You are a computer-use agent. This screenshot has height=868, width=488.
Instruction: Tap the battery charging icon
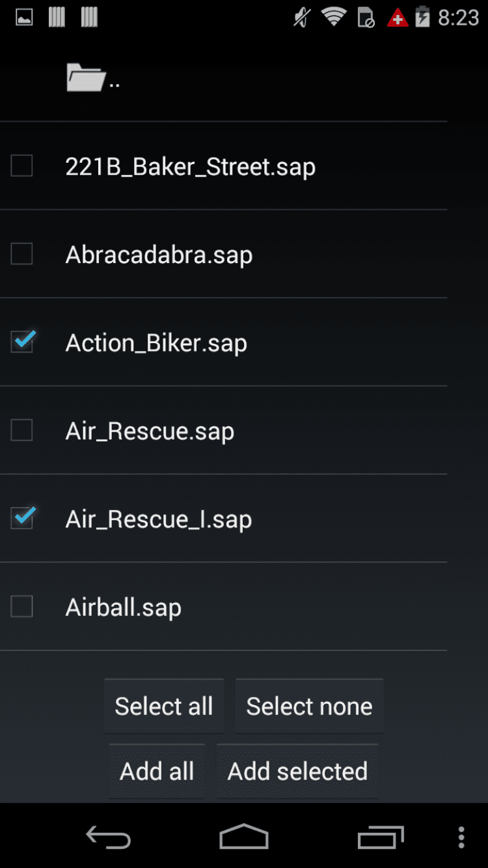(422, 18)
